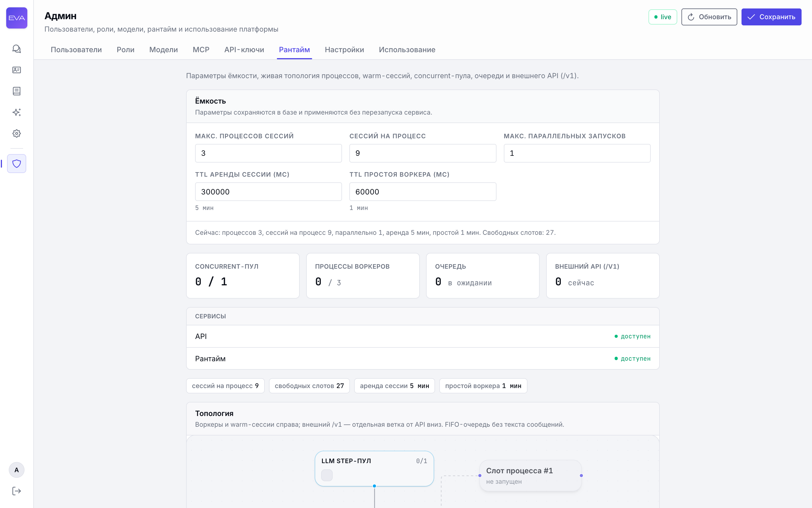
Task: Open the contact card icon in sidebar
Action: (16, 70)
